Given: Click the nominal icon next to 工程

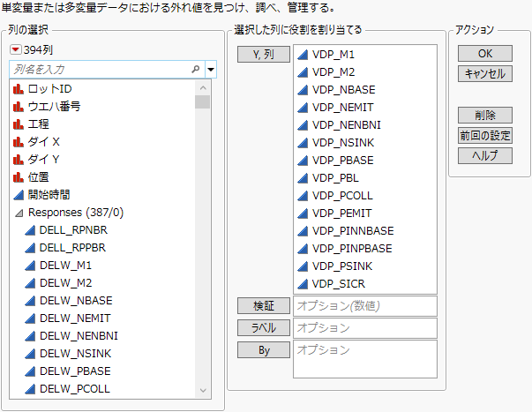Looking at the screenshot, I should click(x=19, y=124).
